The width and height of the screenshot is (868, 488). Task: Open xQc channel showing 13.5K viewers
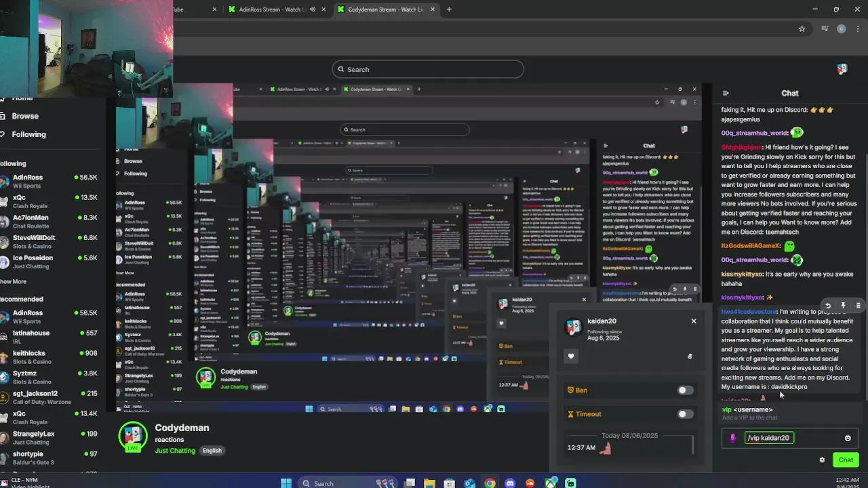[x=51, y=201]
